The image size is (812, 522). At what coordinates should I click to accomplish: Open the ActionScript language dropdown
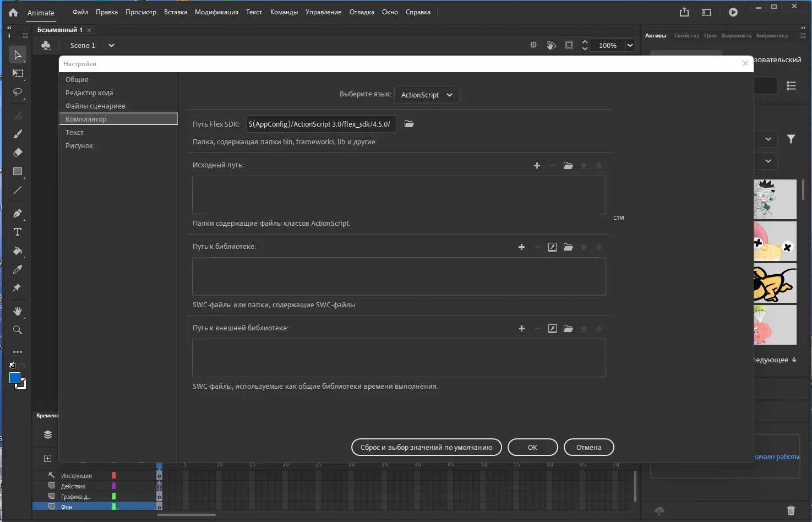point(427,95)
